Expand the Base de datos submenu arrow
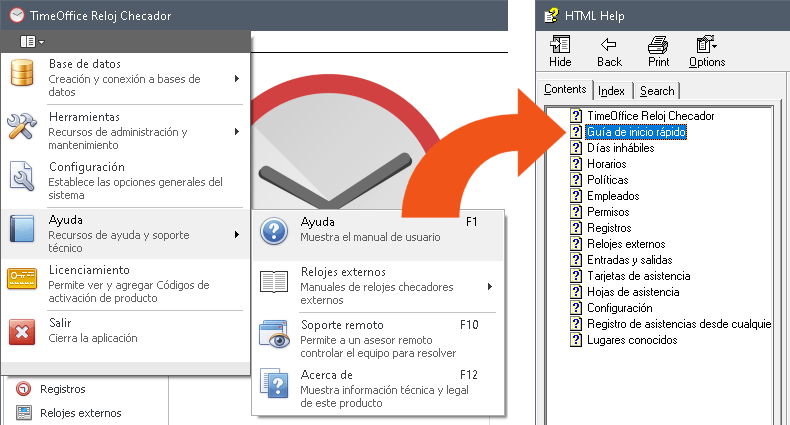 (x=237, y=78)
